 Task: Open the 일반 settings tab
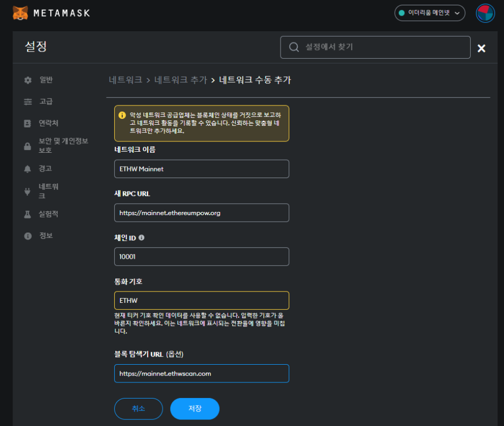46,80
